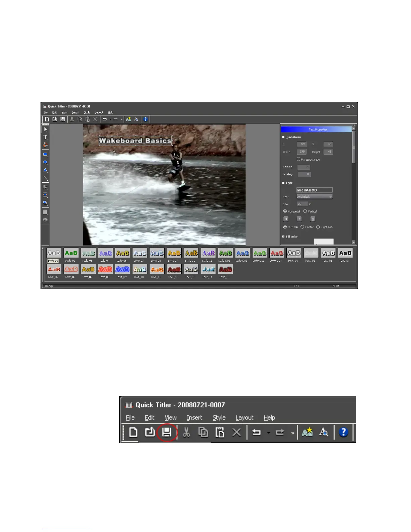Click Cut scissors icon in enlarged 0007 toolbar
The image size is (411, 532).
click(186, 432)
